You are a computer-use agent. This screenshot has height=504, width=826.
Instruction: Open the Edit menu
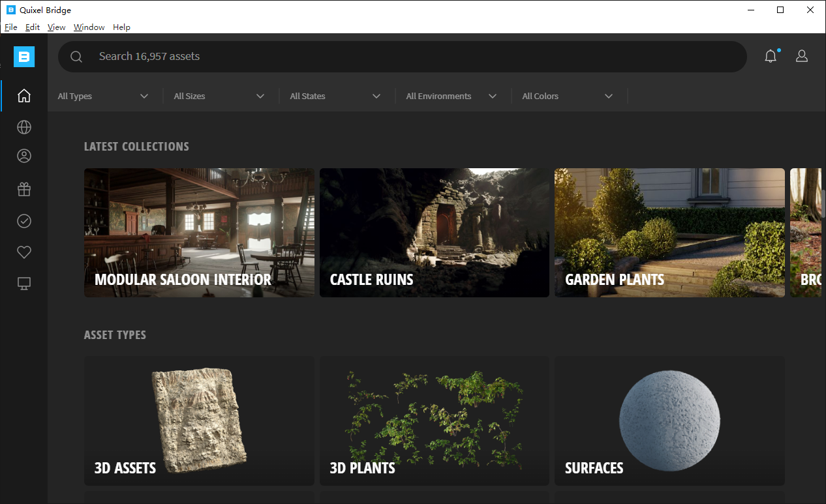pyautogui.click(x=33, y=27)
